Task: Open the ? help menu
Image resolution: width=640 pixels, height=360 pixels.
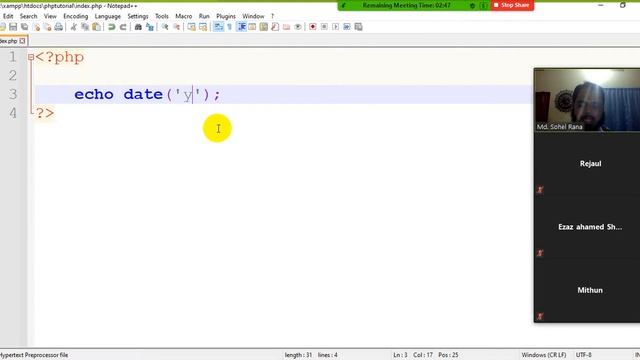Action: point(272,16)
